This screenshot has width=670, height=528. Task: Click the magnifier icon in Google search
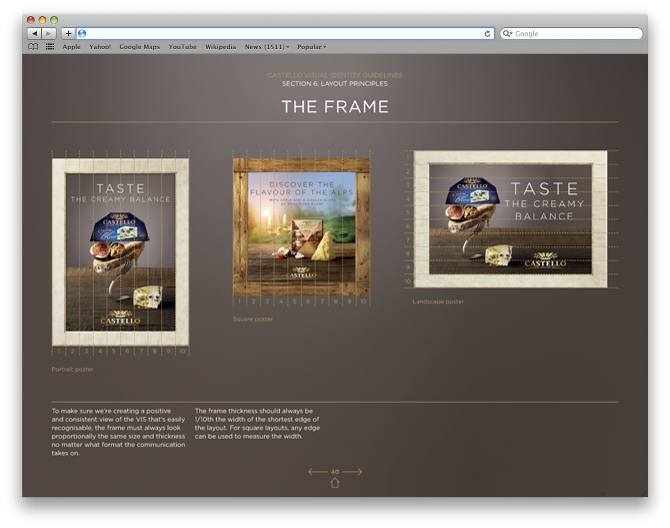[507, 33]
